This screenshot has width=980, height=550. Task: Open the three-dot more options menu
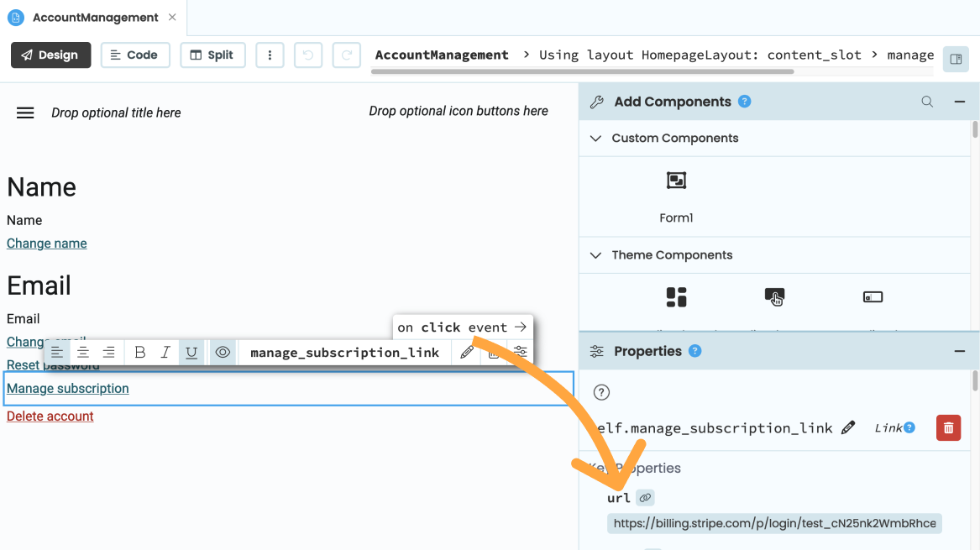[270, 55]
